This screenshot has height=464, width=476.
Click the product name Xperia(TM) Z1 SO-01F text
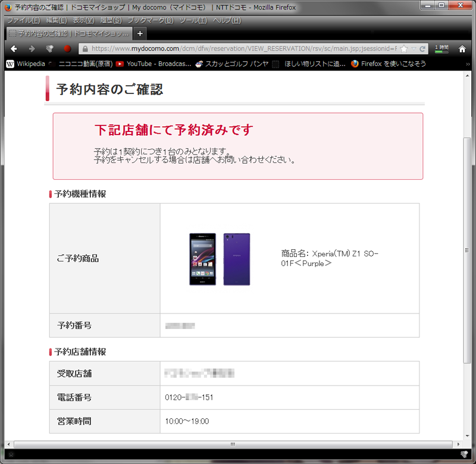(330, 258)
